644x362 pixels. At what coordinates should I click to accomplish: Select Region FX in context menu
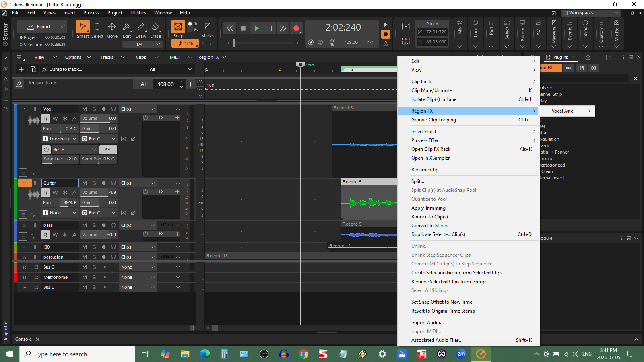click(x=469, y=111)
